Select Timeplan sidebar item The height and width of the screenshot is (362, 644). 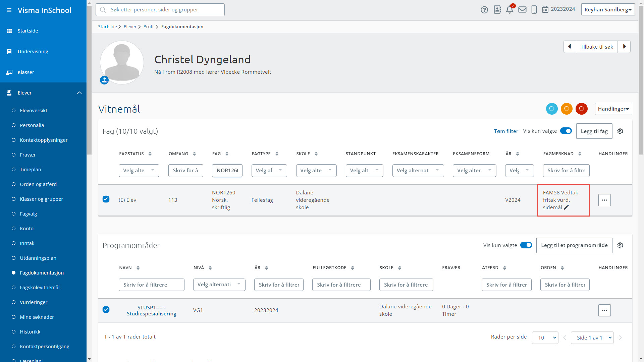30,170
